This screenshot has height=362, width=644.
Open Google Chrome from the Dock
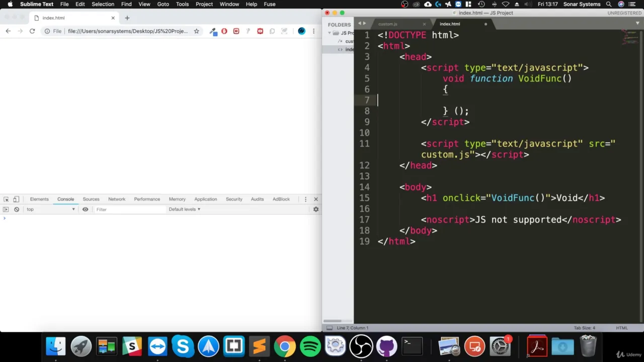click(285, 346)
